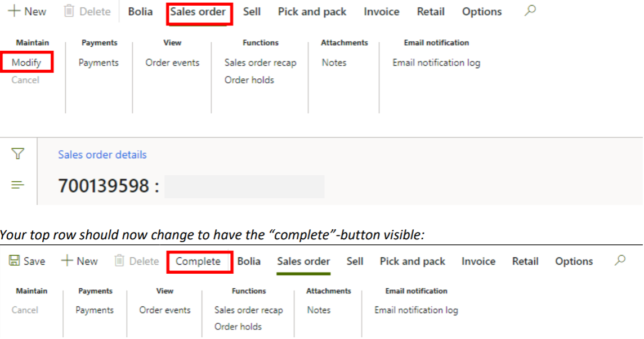Click the Save disk icon

click(x=14, y=261)
